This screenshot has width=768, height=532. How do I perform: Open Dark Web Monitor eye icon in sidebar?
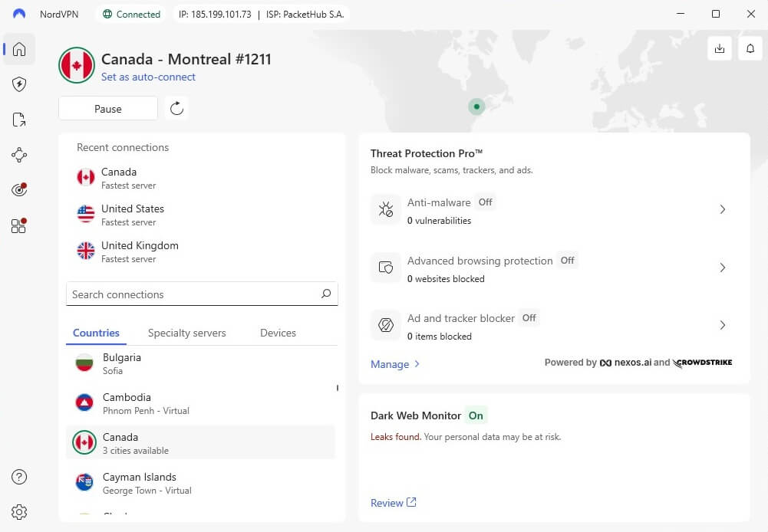[19, 189]
